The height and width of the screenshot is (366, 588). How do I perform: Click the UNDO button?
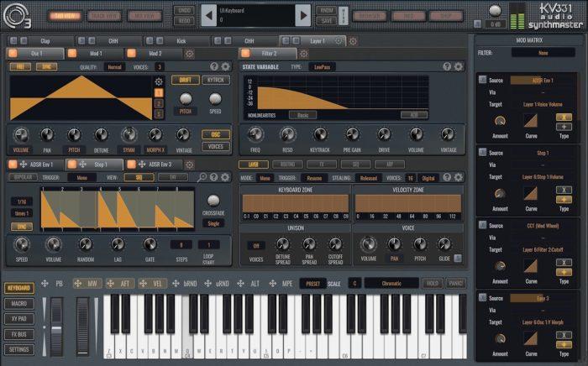coord(184,11)
